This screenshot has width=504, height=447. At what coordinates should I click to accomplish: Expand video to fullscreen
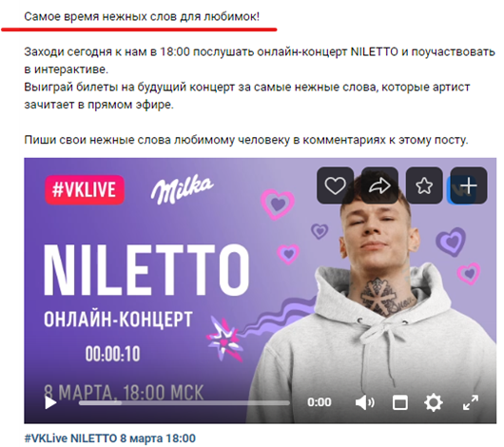click(471, 402)
